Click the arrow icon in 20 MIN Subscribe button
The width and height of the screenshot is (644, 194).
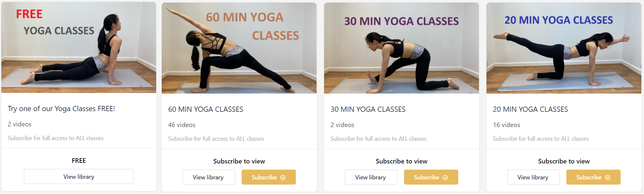coord(608,177)
